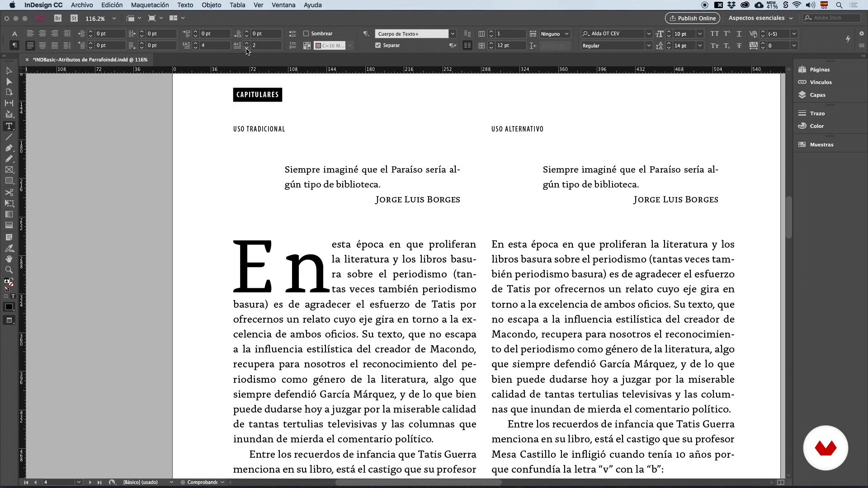Select the Note tool
The height and width of the screenshot is (488, 868).
(x=9, y=237)
